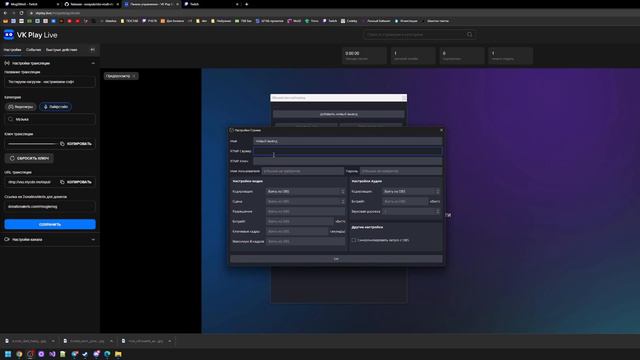Expand the Настройки канала section

click(93, 240)
